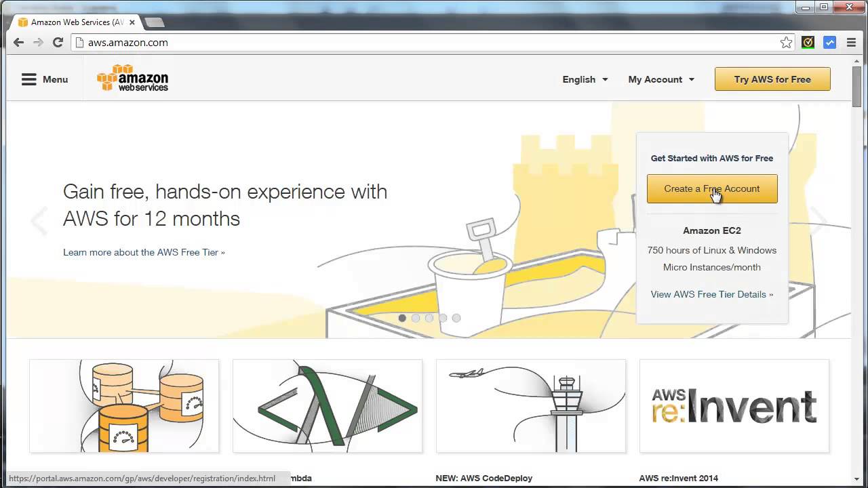The height and width of the screenshot is (488, 868).
Task: Open the green code brackets thumbnail
Action: (x=328, y=406)
